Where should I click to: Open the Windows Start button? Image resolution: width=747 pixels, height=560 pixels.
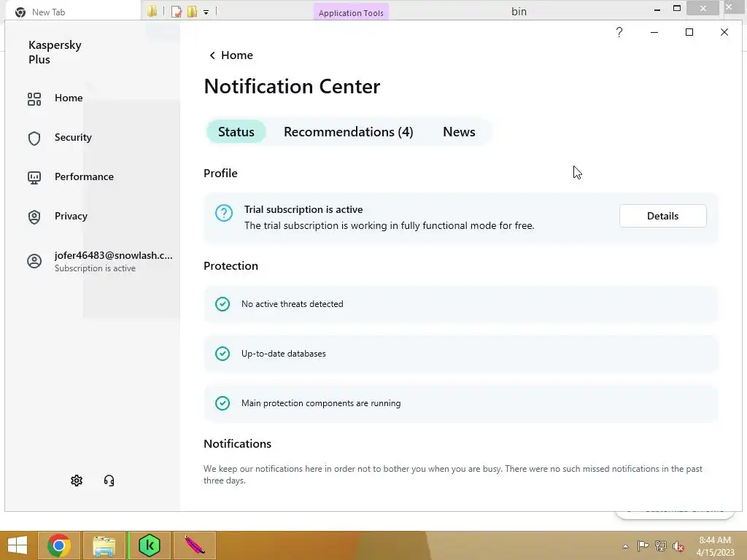[x=18, y=545]
